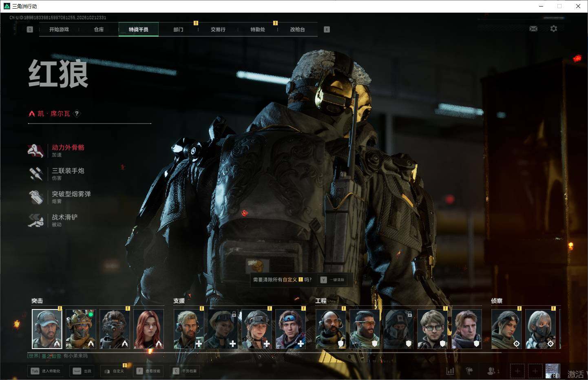588x380 pixels.
Task: Click the first empty squad plus slot
Action: click(x=517, y=371)
